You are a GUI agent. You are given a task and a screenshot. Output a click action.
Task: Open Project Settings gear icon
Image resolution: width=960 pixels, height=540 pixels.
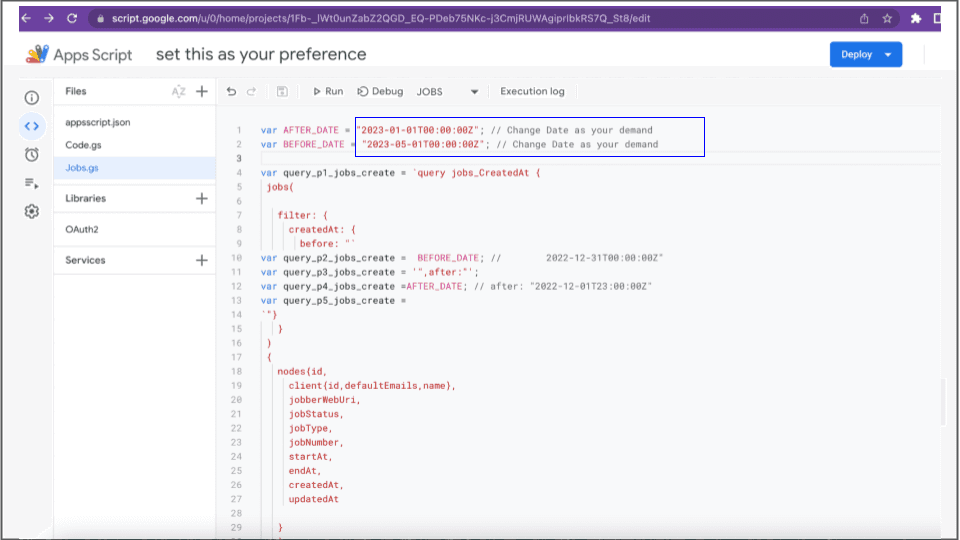point(31,211)
